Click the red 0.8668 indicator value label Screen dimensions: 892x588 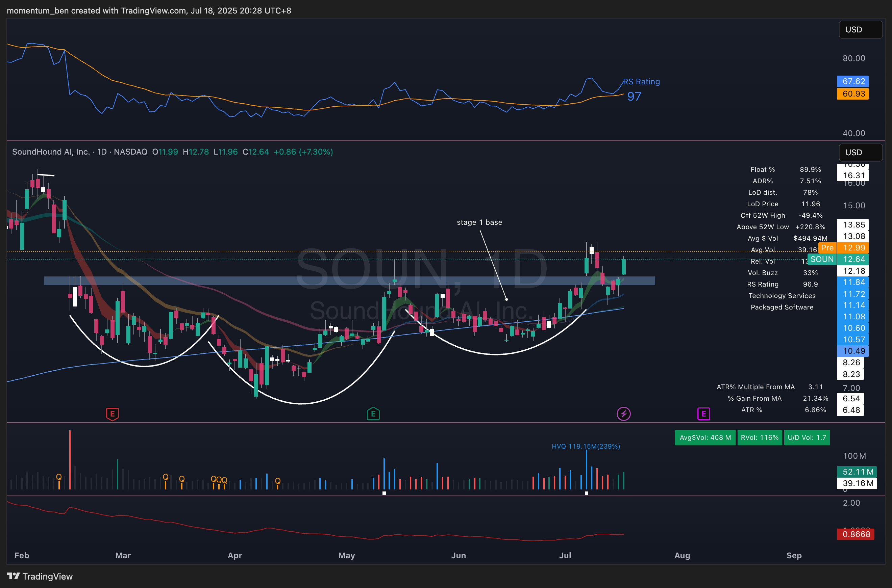tap(856, 534)
